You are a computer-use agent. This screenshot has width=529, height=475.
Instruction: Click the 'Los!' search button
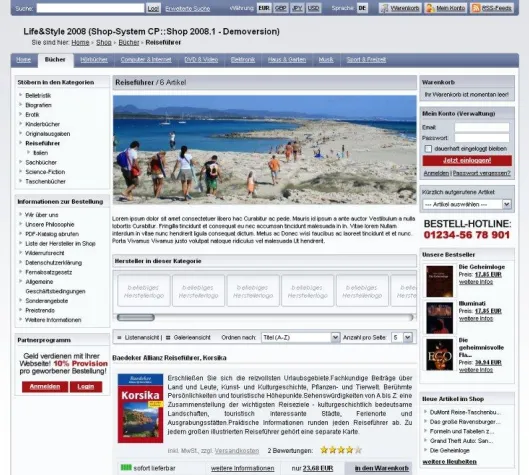(153, 8)
